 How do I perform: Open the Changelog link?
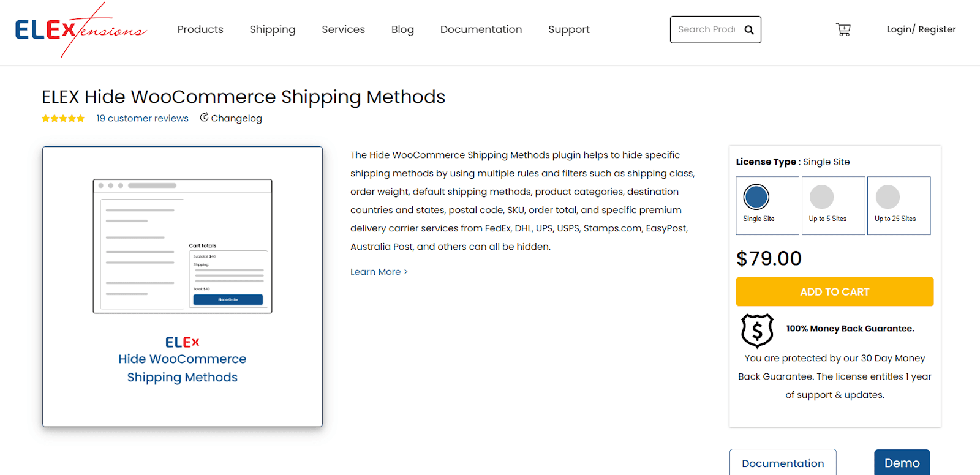click(x=236, y=118)
